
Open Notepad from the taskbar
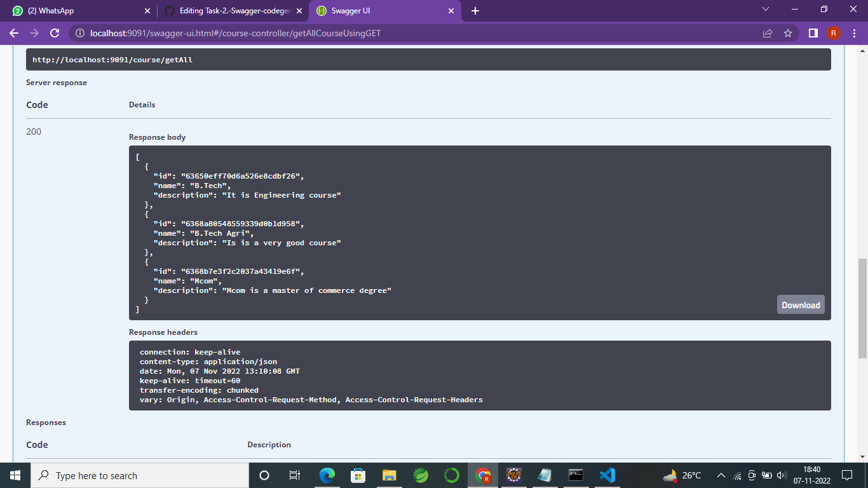click(545, 475)
